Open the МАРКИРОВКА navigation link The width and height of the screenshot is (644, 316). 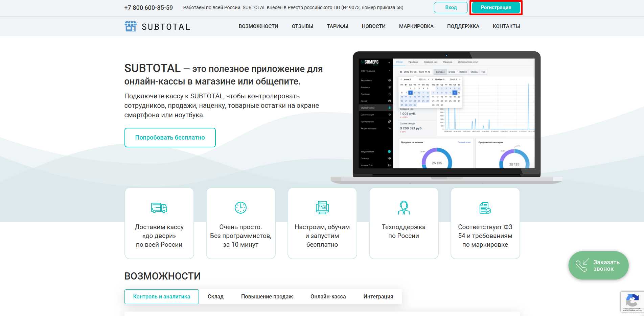(x=416, y=26)
